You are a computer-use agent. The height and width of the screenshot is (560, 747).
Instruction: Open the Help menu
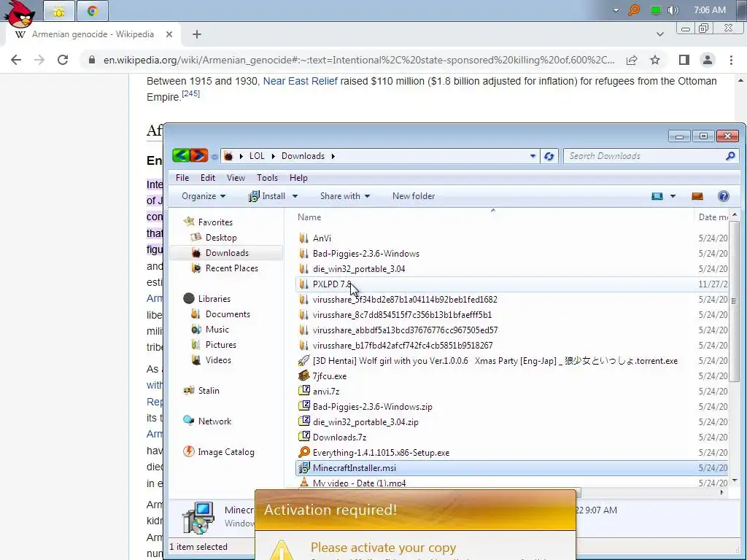[298, 178]
